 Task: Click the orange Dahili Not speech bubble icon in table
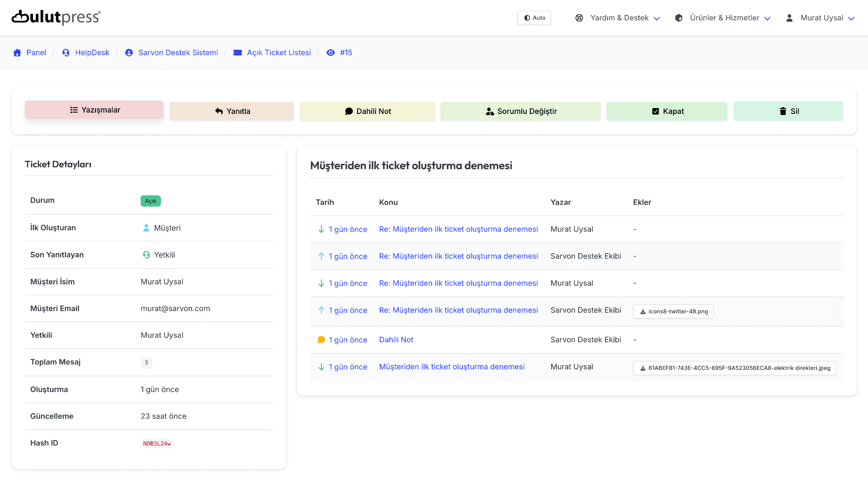click(321, 340)
